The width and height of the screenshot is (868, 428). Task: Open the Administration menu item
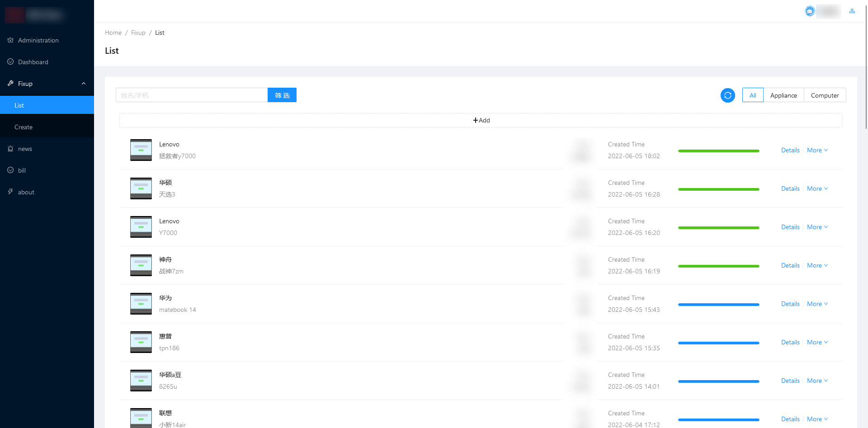(x=47, y=40)
